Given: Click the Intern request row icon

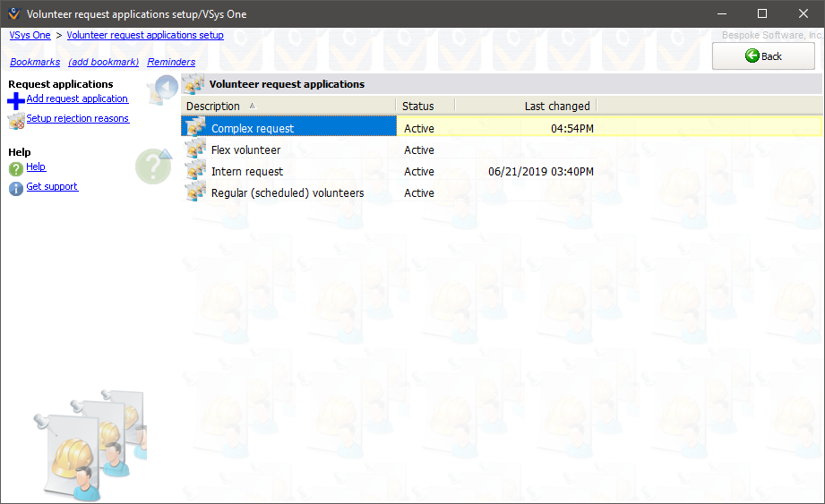Looking at the screenshot, I should 196,171.
